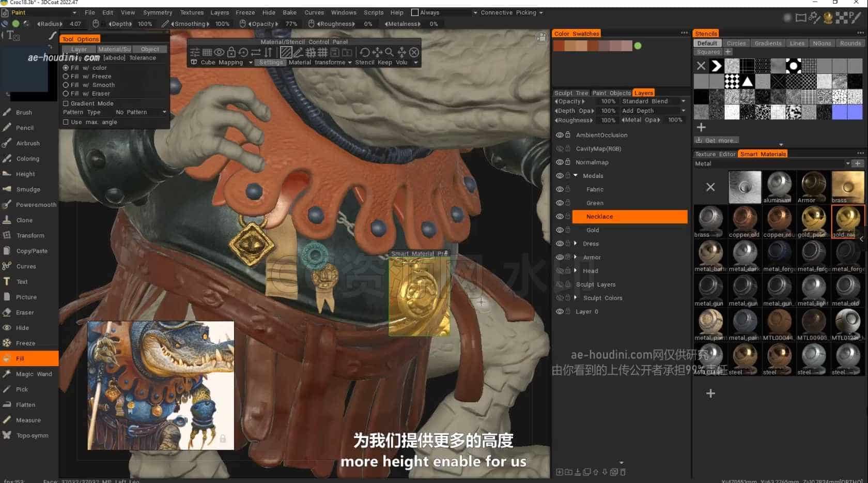Select the Smudge tool
The height and width of the screenshot is (483, 868).
[27, 189]
